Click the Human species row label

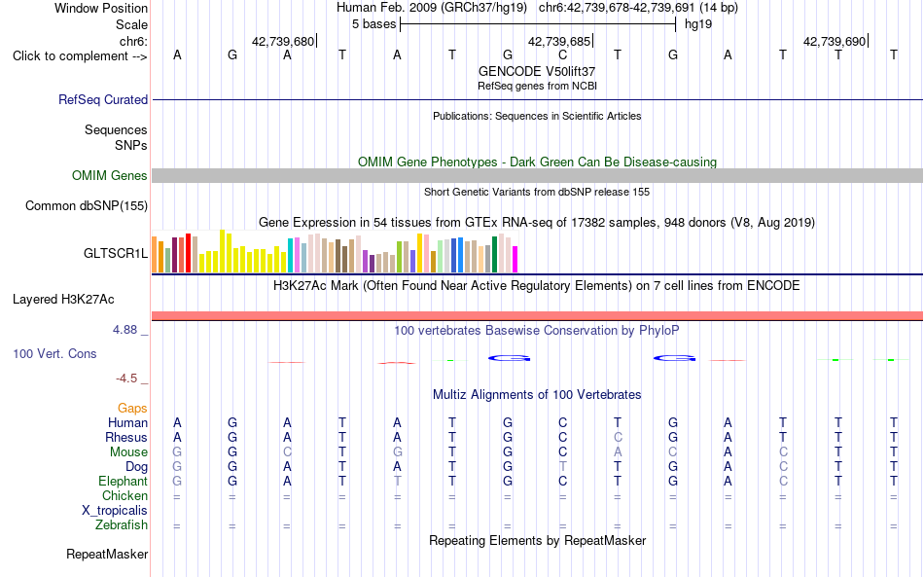coord(127,422)
